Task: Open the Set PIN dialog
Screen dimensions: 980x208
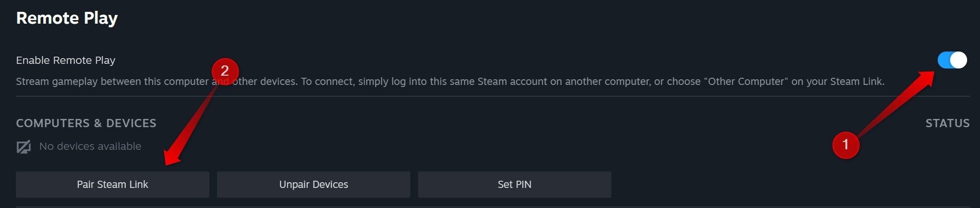Action: (x=514, y=184)
